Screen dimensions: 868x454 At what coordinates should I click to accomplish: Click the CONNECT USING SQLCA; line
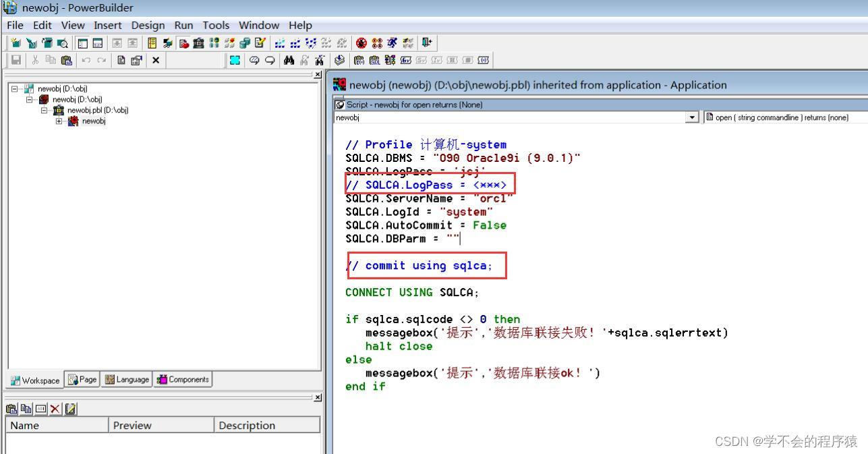coord(412,292)
